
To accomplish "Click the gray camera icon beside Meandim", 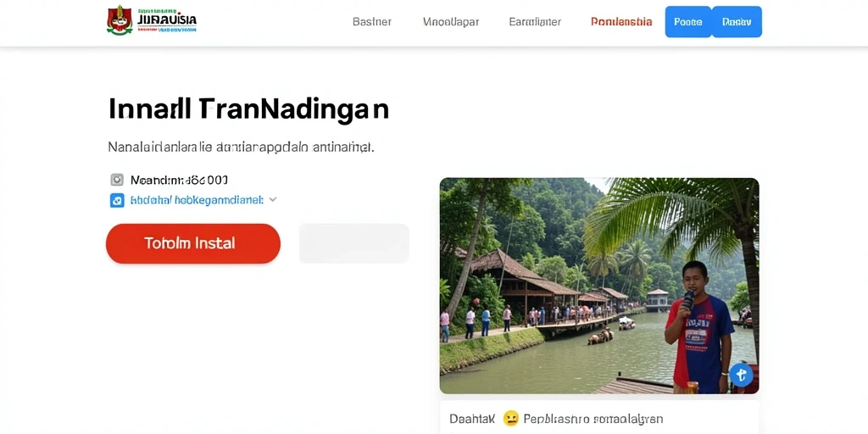I will (x=117, y=180).
